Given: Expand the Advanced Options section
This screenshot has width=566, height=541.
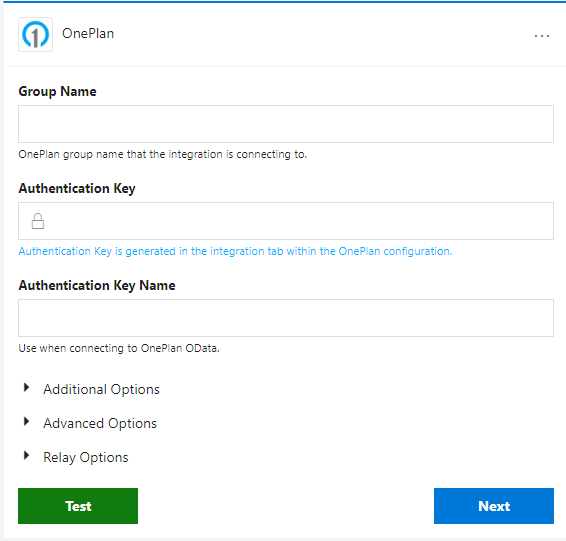Looking at the screenshot, I should [x=90, y=423].
